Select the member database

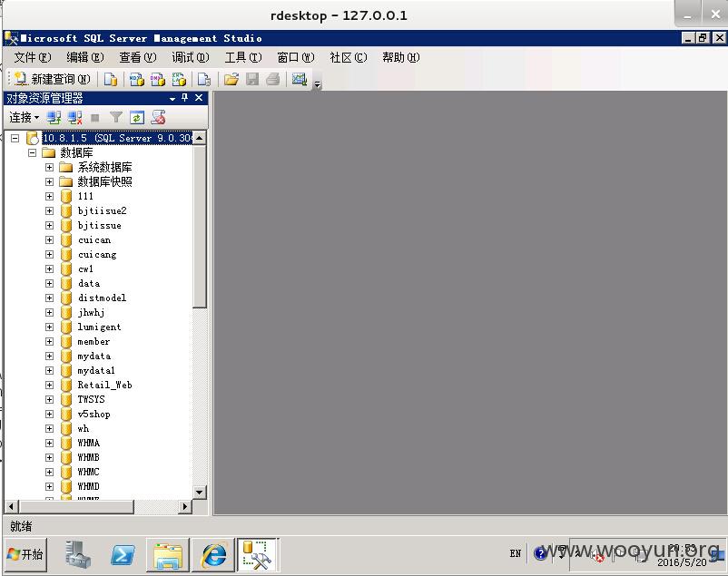click(x=93, y=341)
